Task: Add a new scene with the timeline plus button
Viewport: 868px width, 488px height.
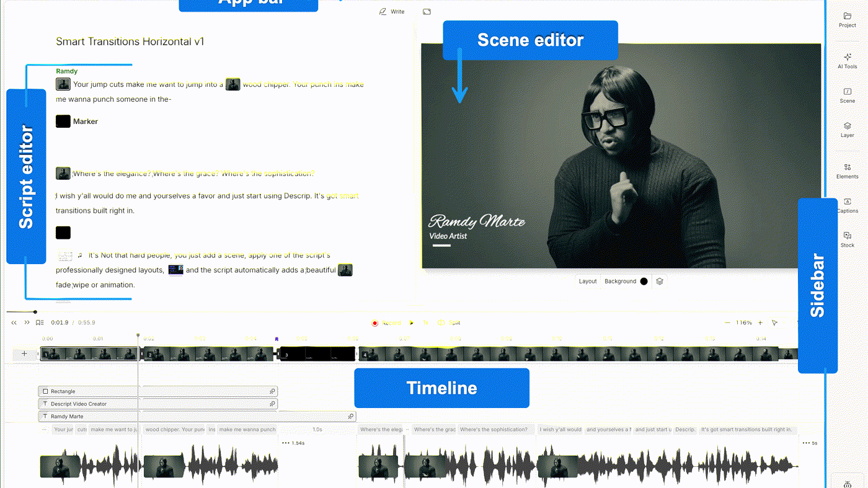Action: point(24,354)
